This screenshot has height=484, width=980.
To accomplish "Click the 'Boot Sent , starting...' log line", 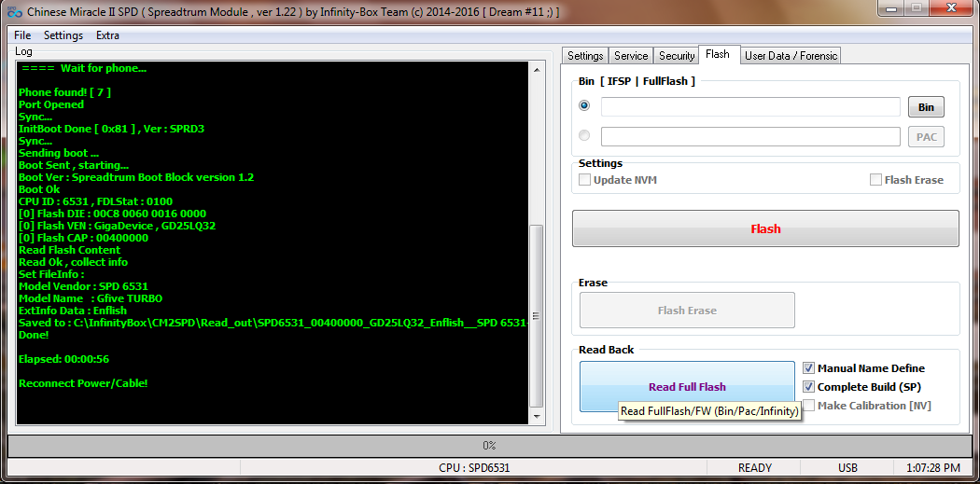I will (x=74, y=165).
